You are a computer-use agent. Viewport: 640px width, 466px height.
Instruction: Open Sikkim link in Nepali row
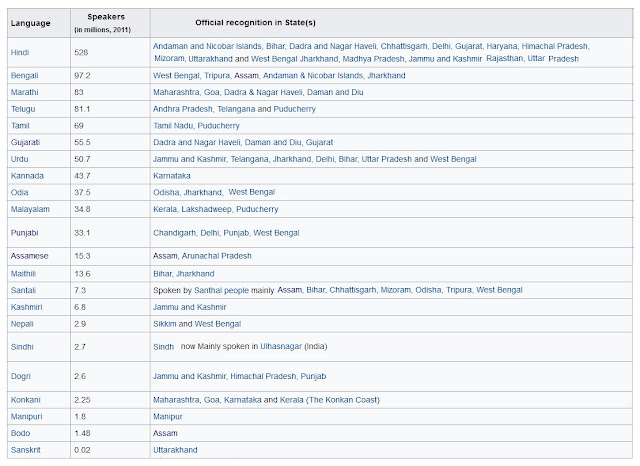click(x=164, y=324)
